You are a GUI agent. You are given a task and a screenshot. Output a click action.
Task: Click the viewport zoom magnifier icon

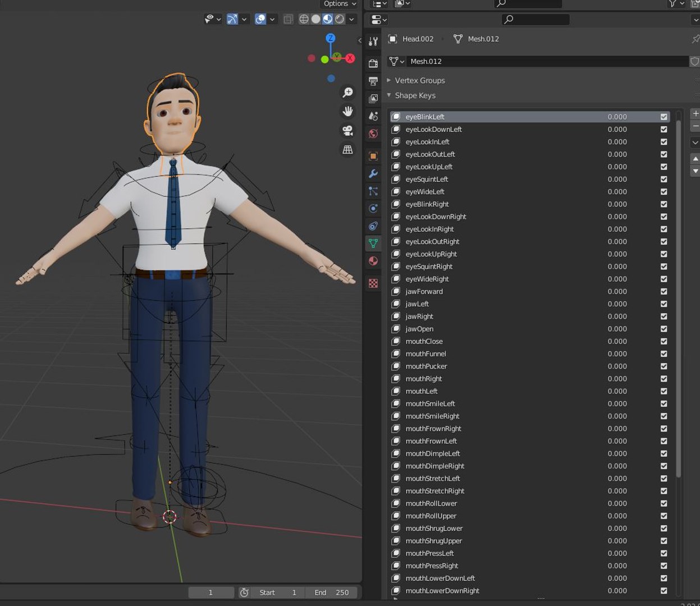348,93
